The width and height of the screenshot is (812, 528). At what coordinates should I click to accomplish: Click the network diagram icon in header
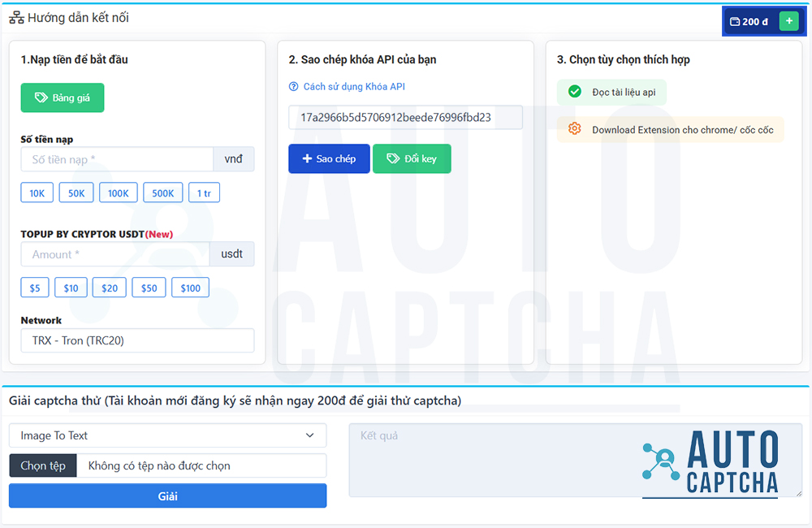(16, 18)
